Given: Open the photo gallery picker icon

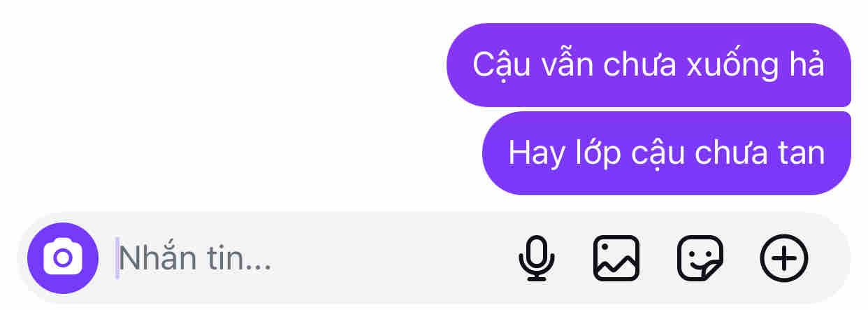Looking at the screenshot, I should pos(616,258).
